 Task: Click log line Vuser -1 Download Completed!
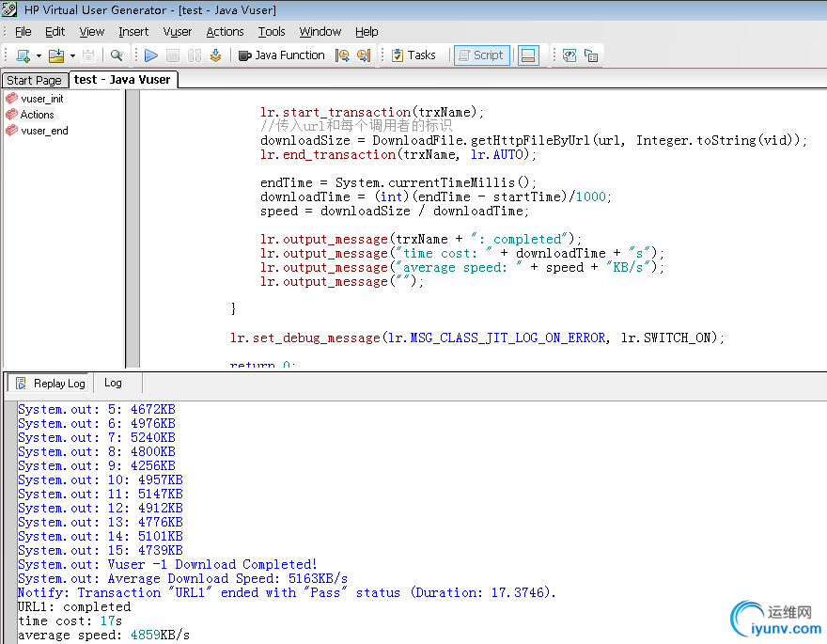167,565
